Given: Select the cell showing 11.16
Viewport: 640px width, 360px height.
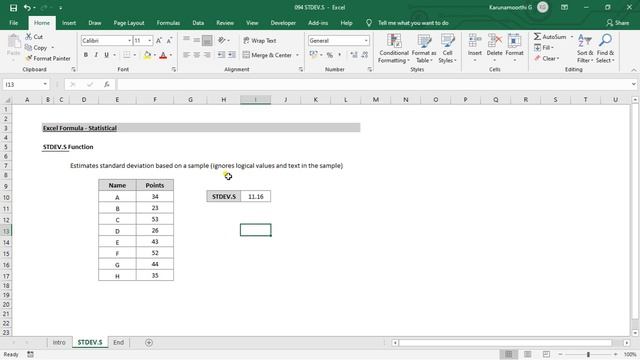Looking at the screenshot, I should coord(256,197).
